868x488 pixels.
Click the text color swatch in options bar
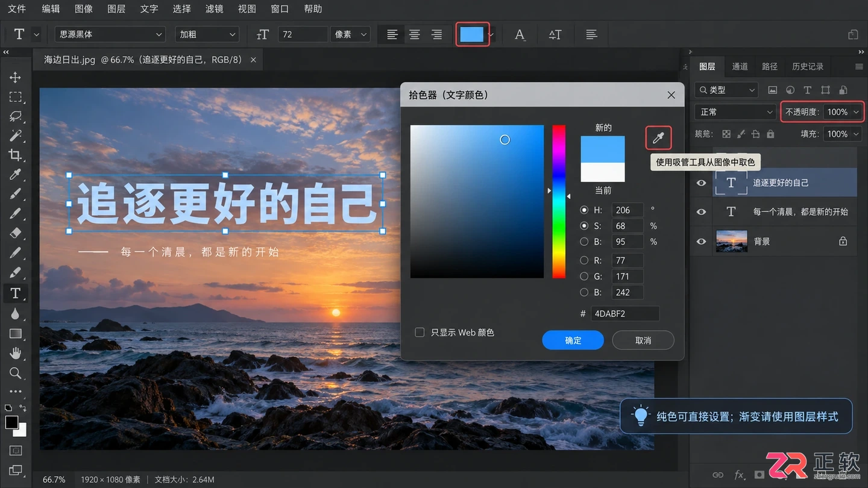pyautogui.click(x=472, y=35)
